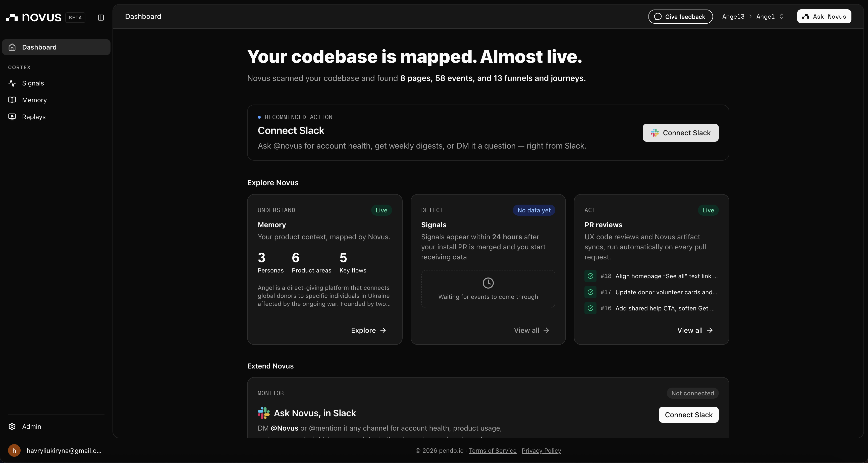Click the clock icon in the Signals card
Image resolution: width=868 pixels, height=463 pixels.
click(x=488, y=283)
